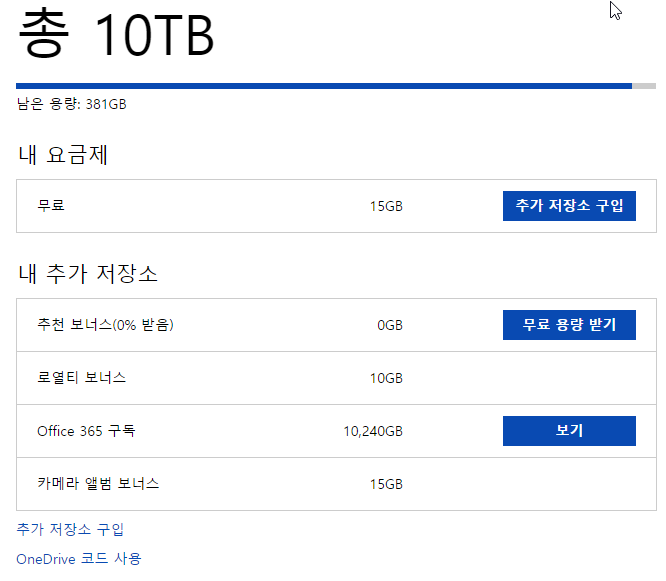Click the 10,240GB storage value
The image size is (666, 581).
point(373,432)
